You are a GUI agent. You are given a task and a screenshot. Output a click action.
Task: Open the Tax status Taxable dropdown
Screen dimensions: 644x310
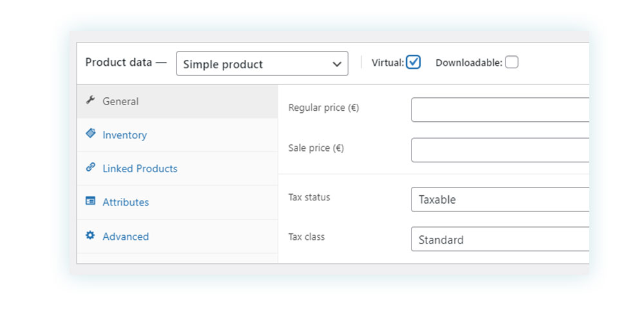[x=500, y=199]
